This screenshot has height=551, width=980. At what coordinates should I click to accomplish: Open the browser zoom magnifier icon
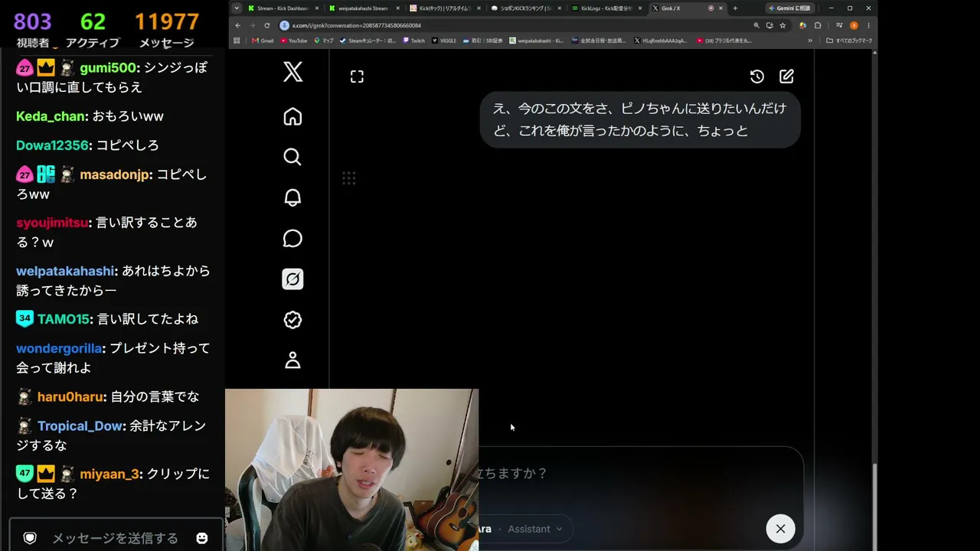[x=756, y=25]
